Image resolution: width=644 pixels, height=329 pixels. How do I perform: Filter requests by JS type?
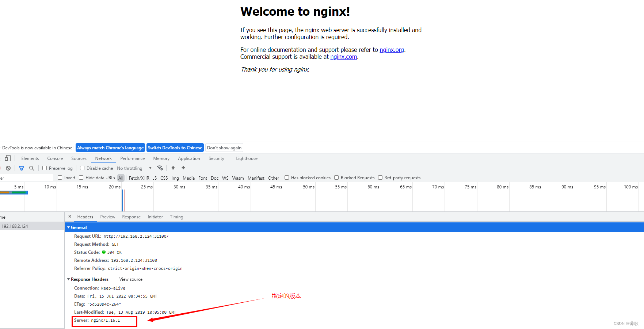point(155,178)
